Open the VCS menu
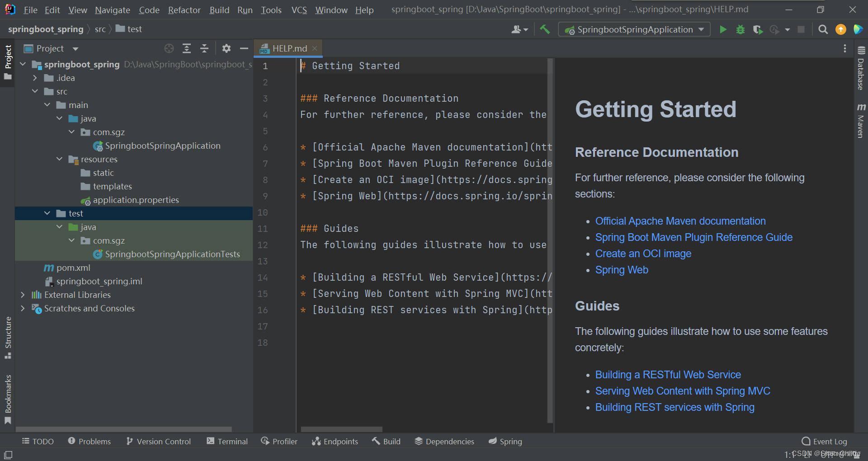868x461 pixels. coord(299,10)
